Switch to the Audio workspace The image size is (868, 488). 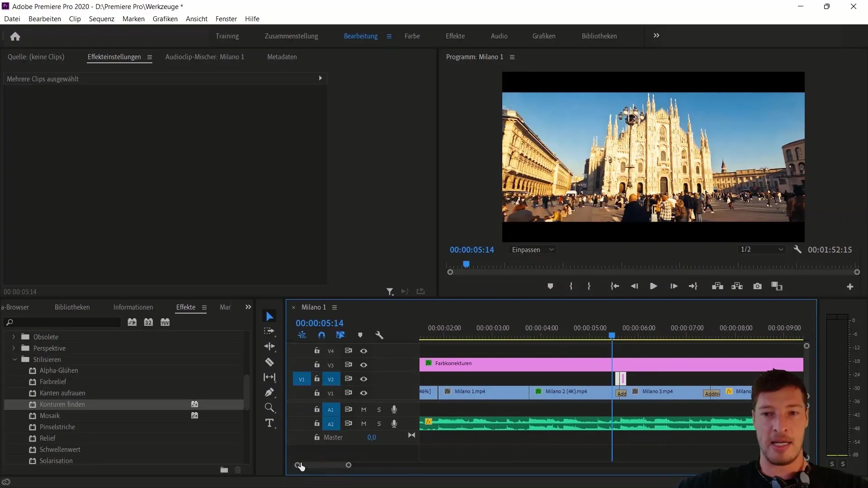tap(499, 36)
